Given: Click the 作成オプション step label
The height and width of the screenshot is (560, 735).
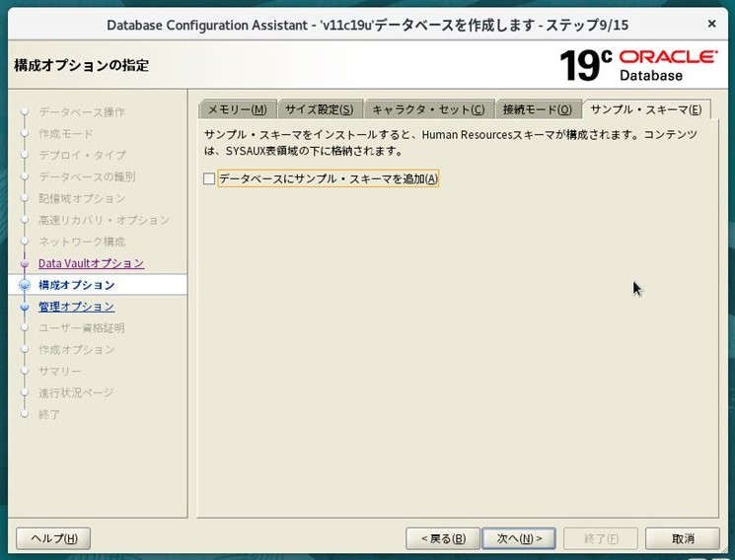Looking at the screenshot, I should point(76,350).
